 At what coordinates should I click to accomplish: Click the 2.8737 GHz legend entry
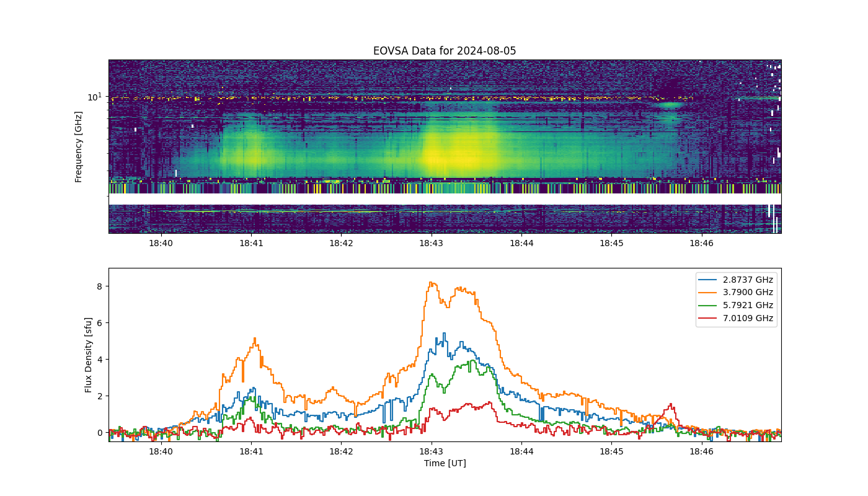tap(737, 280)
